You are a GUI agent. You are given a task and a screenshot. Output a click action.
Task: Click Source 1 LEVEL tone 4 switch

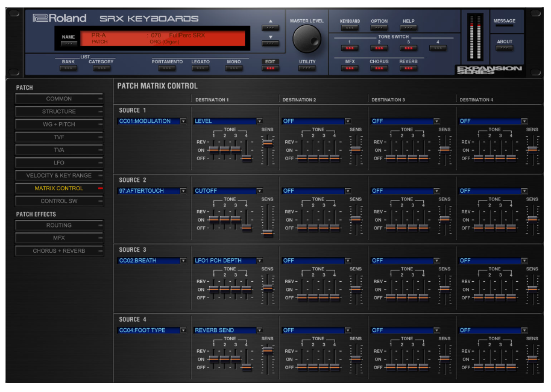coord(247,158)
